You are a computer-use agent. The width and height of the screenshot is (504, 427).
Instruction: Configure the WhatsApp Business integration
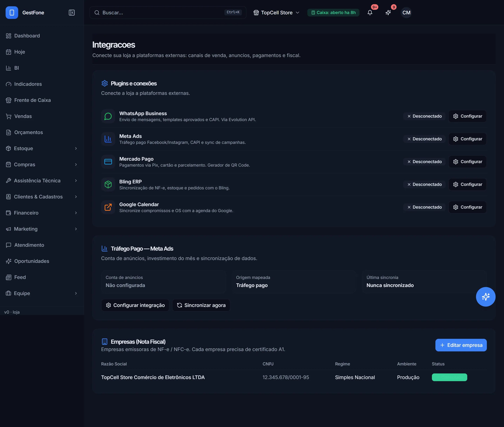click(x=467, y=116)
